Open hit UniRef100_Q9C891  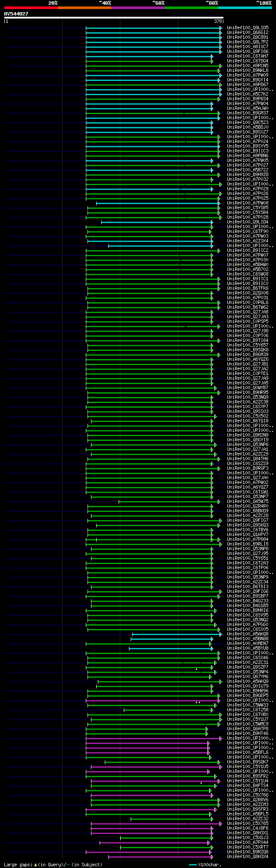[248, 37]
